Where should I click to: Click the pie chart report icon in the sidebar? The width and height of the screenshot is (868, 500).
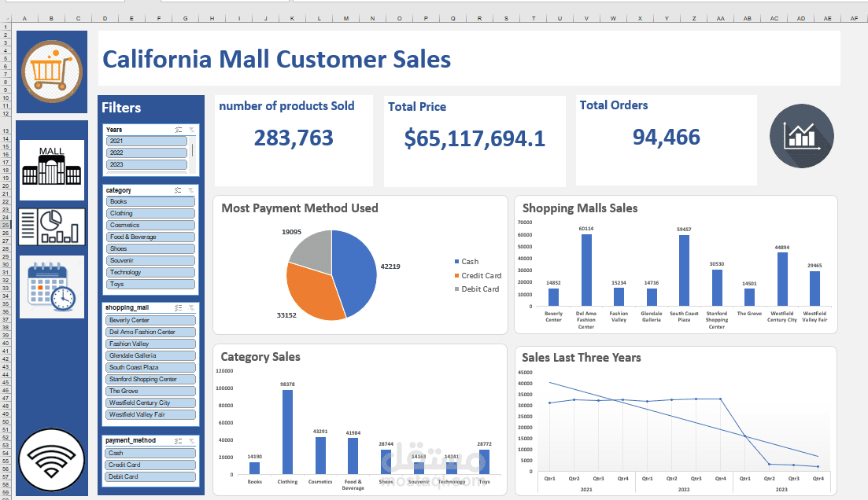click(x=51, y=226)
